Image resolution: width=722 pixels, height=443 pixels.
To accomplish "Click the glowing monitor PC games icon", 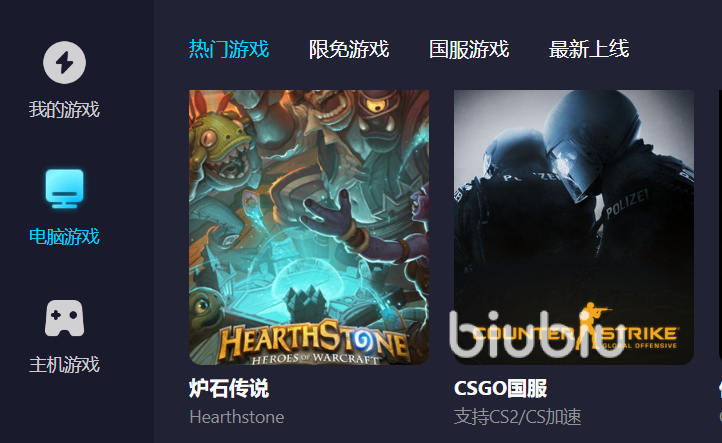I will (x=64, y=188).
